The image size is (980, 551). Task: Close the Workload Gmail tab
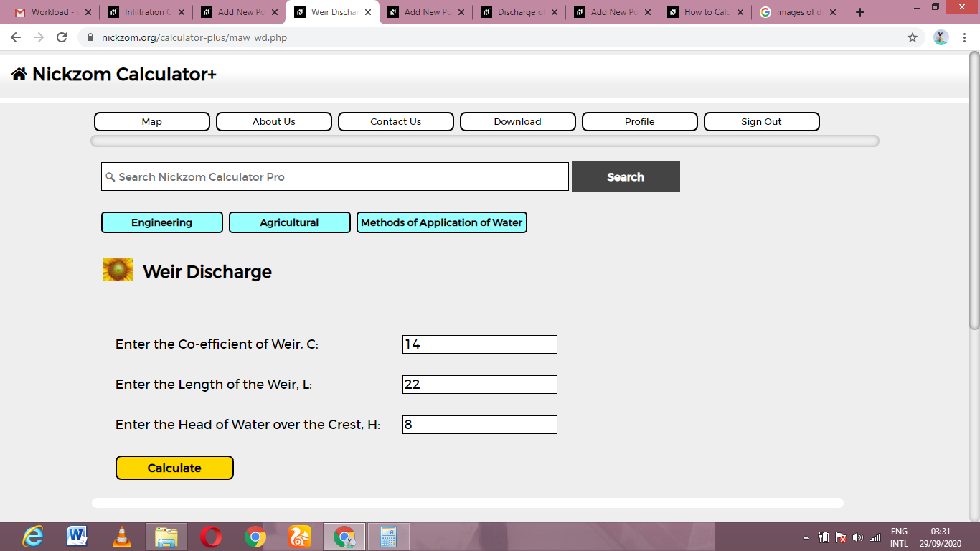(88, 12)
